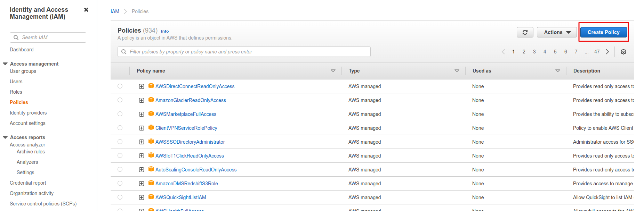
Task: Collapse the Access management section
Action: 5,64
